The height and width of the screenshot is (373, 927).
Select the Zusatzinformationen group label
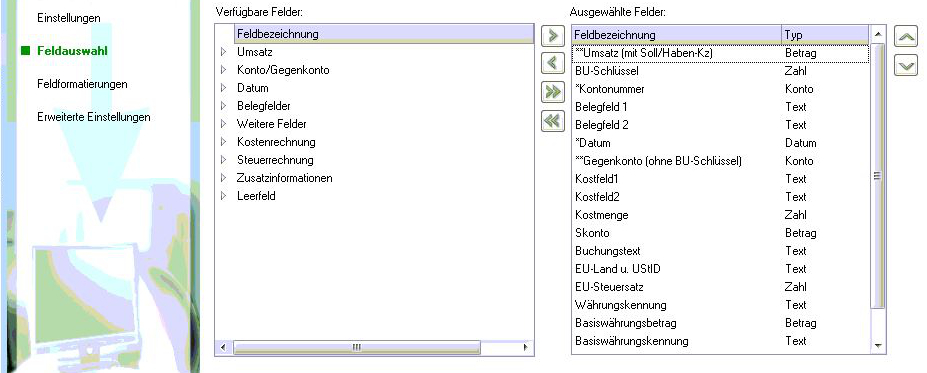284,178
